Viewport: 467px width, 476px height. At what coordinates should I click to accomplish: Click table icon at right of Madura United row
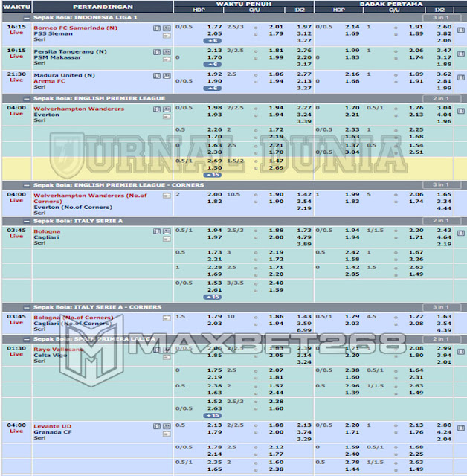(461, 77)
